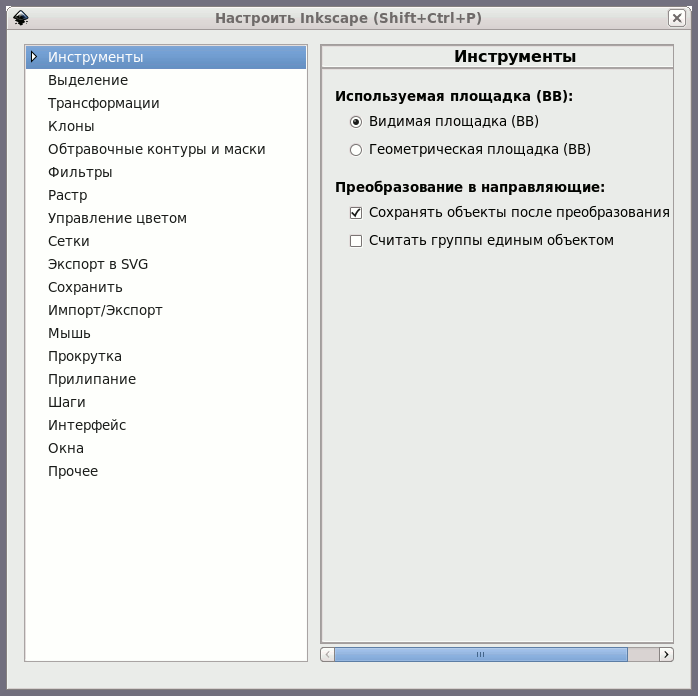Close the Inkscape preferences dialog

(x=677, y=18)
